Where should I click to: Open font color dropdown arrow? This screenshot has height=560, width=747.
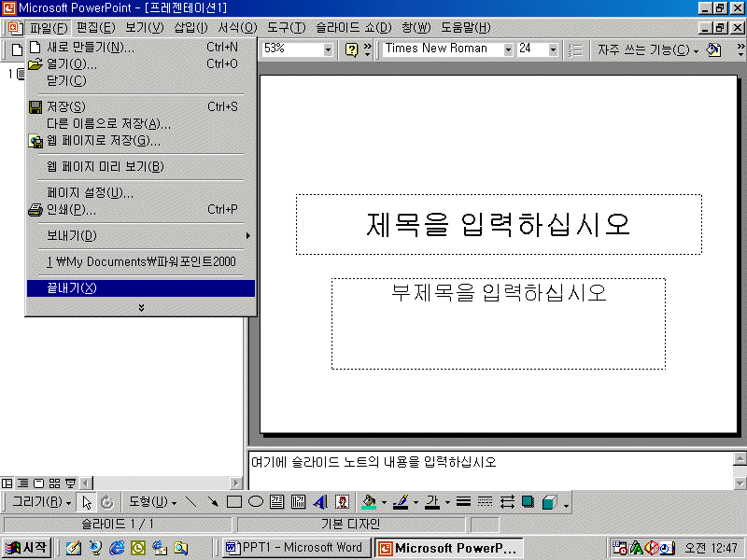[447, 502]
